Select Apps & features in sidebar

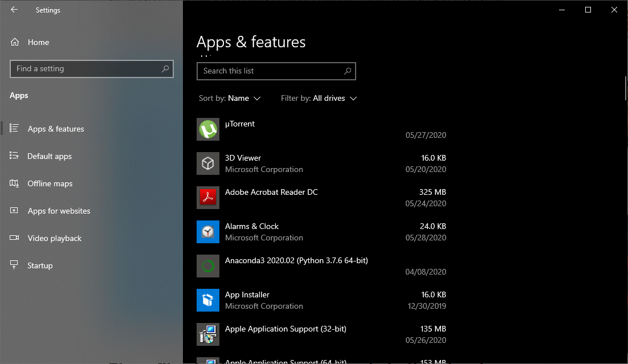coord(56,129)
